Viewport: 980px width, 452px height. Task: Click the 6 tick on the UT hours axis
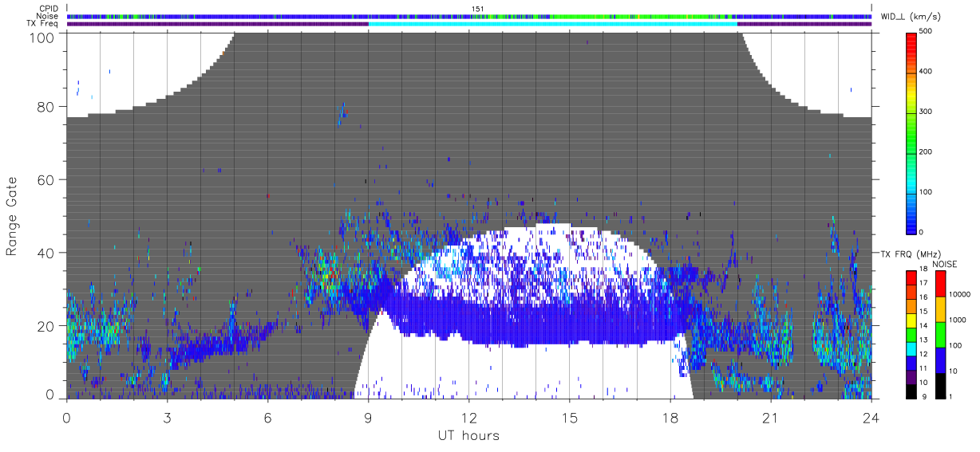coord(267,418)
